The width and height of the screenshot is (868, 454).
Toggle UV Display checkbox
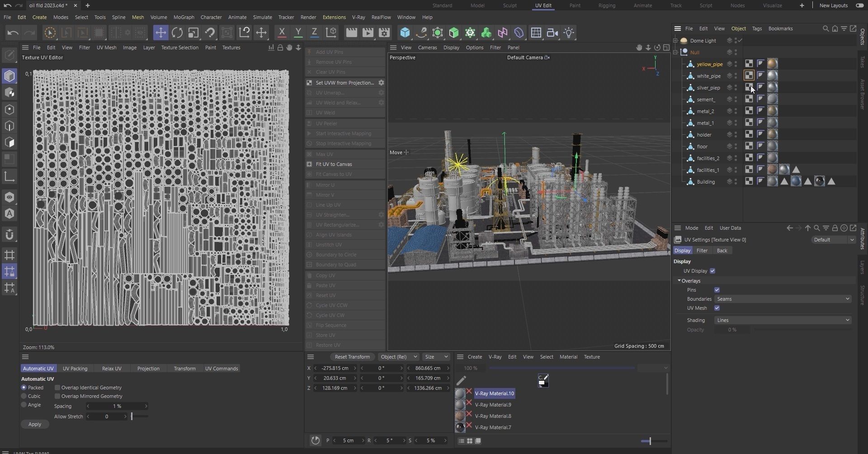pyautogui.click(x=712, y=271)
